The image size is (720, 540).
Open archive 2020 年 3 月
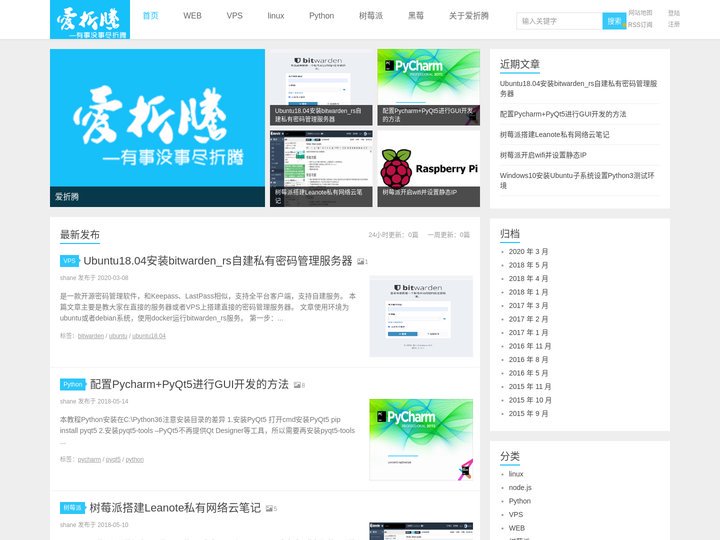528,252
